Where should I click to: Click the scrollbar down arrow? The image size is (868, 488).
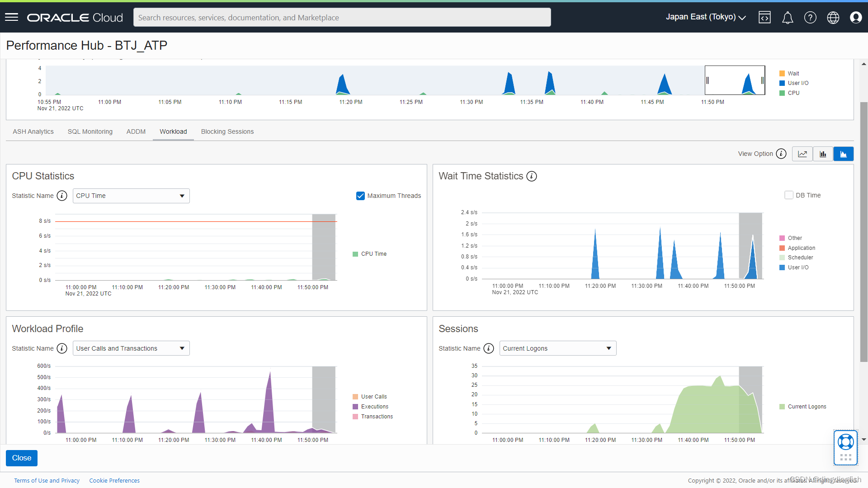(x=864, y=440)
